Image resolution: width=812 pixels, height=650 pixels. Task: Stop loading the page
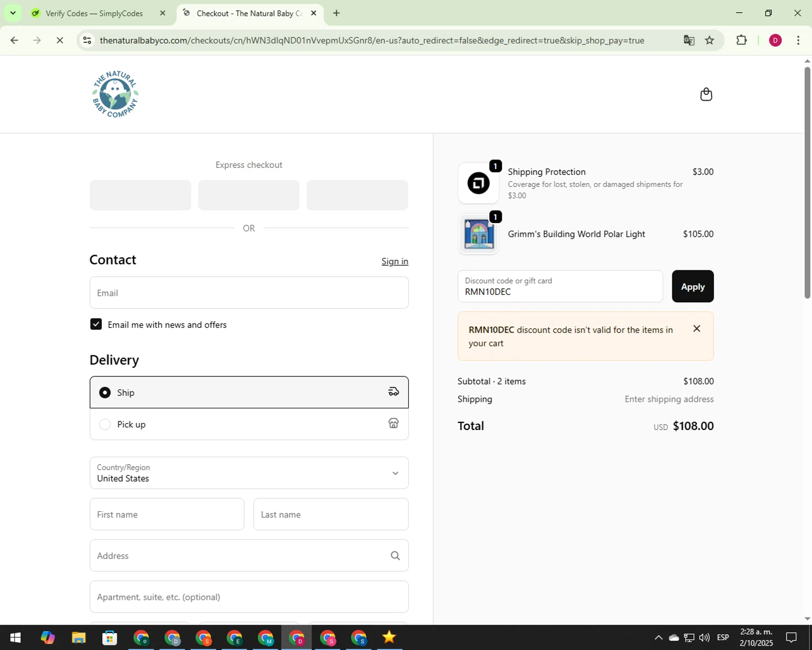click(x=60, y=40)
